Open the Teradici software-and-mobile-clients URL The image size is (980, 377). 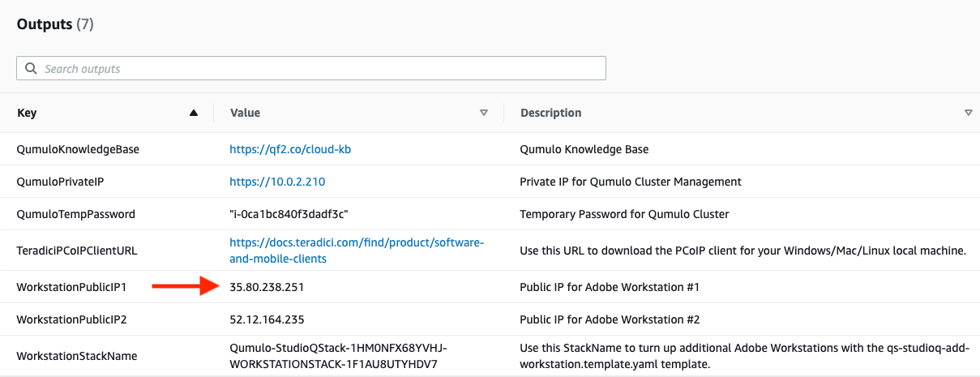(357, 251)
